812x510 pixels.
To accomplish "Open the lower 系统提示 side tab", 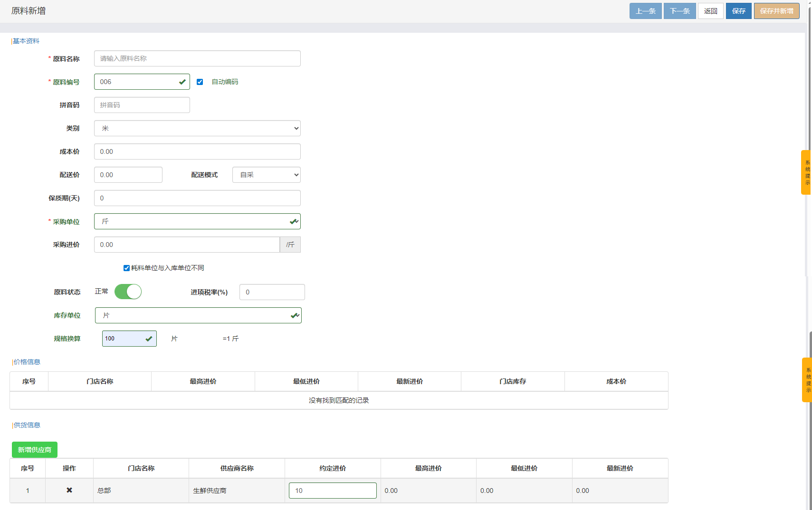I will [807, 380].
